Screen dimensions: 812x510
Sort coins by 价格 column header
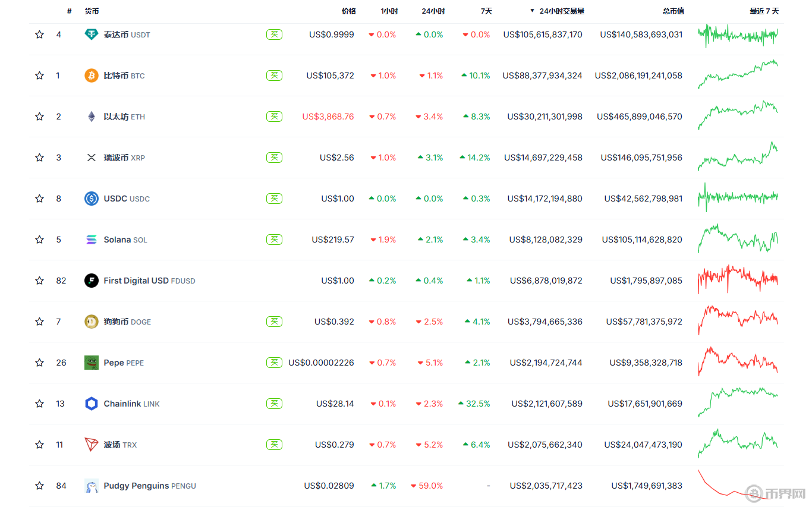pyautogui.click(x=348, y=11)
